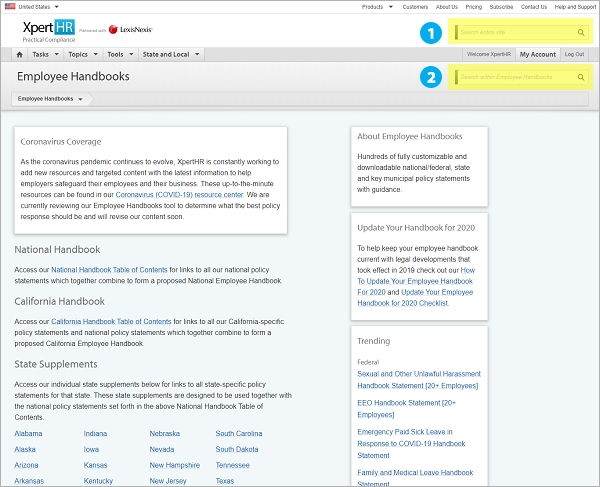
Task: Select the New Jersey state supplement
Action: pos(168,481)
